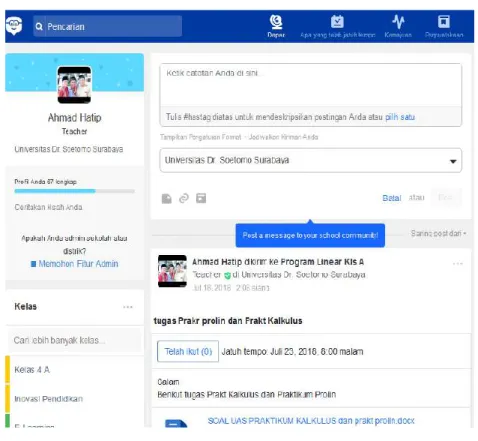
Task: Open post options ellipsis on Ahmad Hatip post
Action: [458, 264]
